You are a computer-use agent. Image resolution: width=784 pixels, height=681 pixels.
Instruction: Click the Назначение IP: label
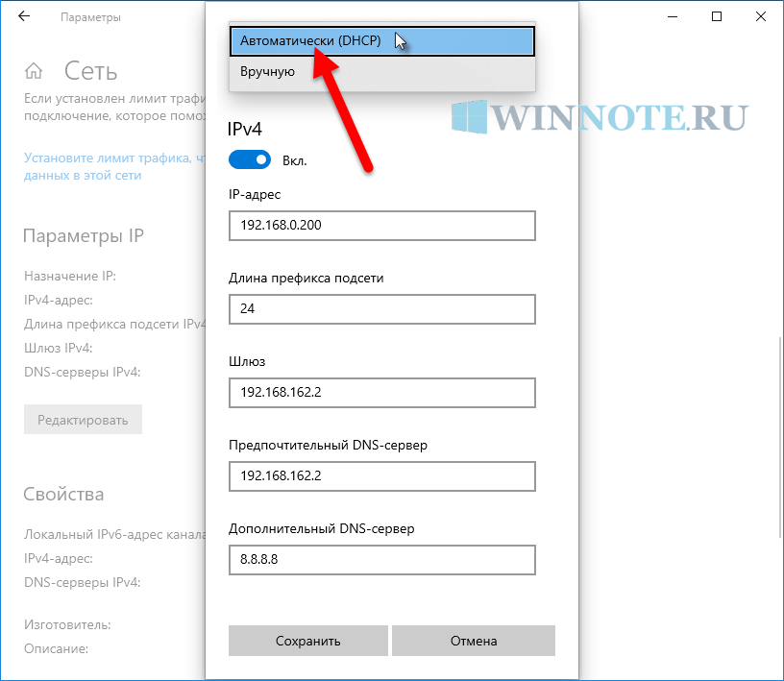tap(70, 276)
